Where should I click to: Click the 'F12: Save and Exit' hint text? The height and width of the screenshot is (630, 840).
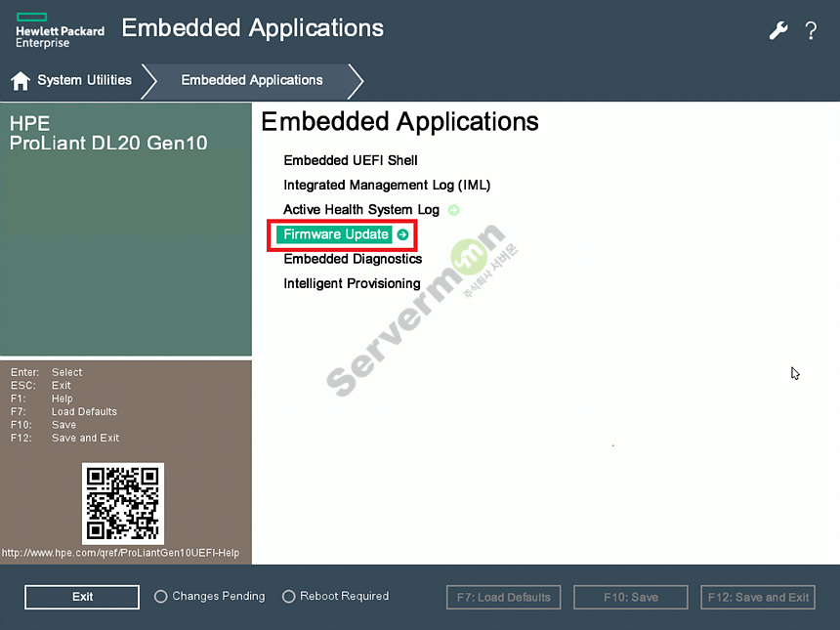(x=64, y=439)
